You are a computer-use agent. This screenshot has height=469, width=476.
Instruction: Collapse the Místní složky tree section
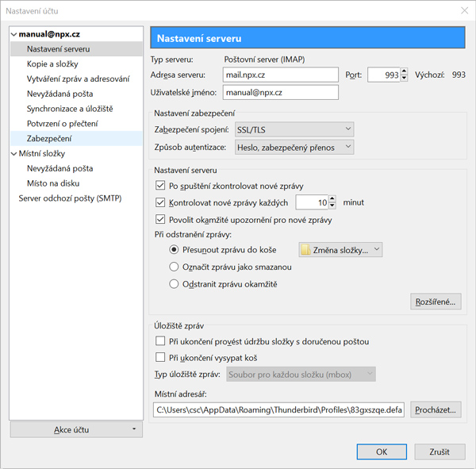tap(14, 153)
